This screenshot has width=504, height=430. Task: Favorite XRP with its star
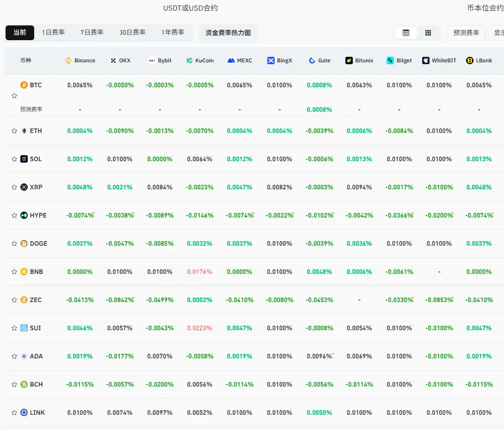(14, 187)
